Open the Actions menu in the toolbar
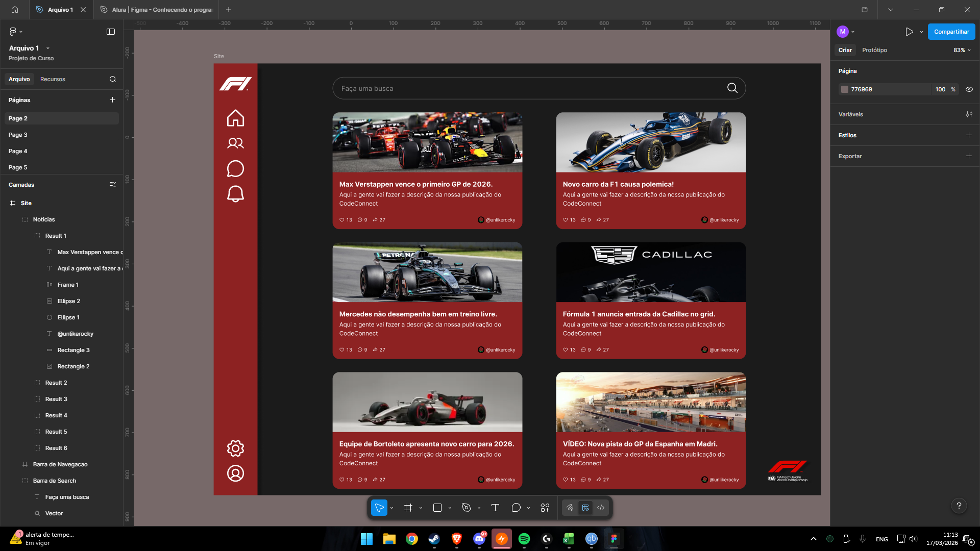The image size is (980, 551). pyautogui.click(x=545, y=508)
